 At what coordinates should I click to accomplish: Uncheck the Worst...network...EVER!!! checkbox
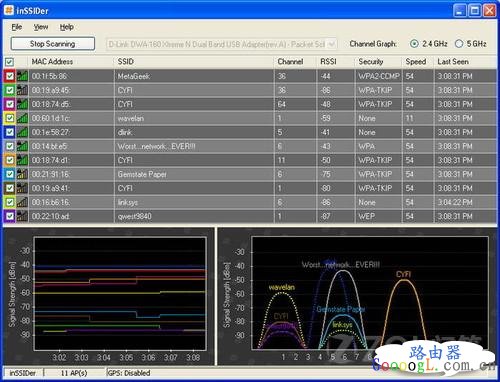pos(10,146)
